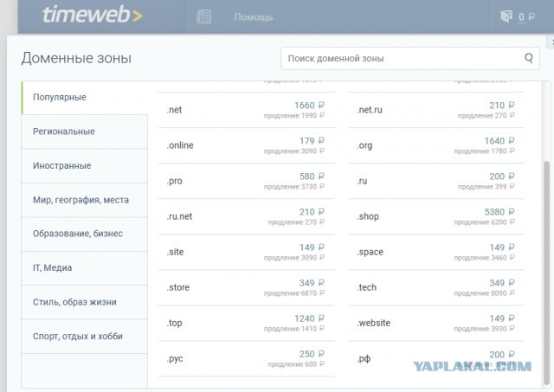Switch to the Региональные category

(x=85, y=132)
